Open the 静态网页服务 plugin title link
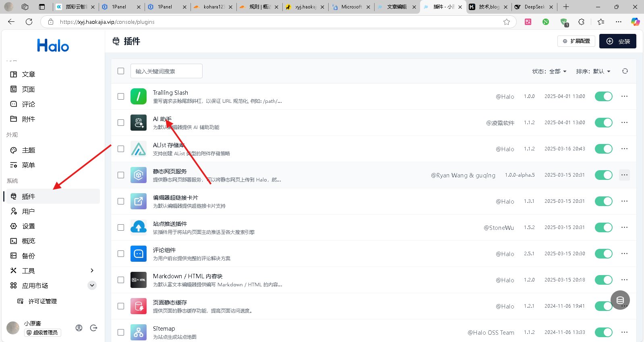 click(170, 171)
